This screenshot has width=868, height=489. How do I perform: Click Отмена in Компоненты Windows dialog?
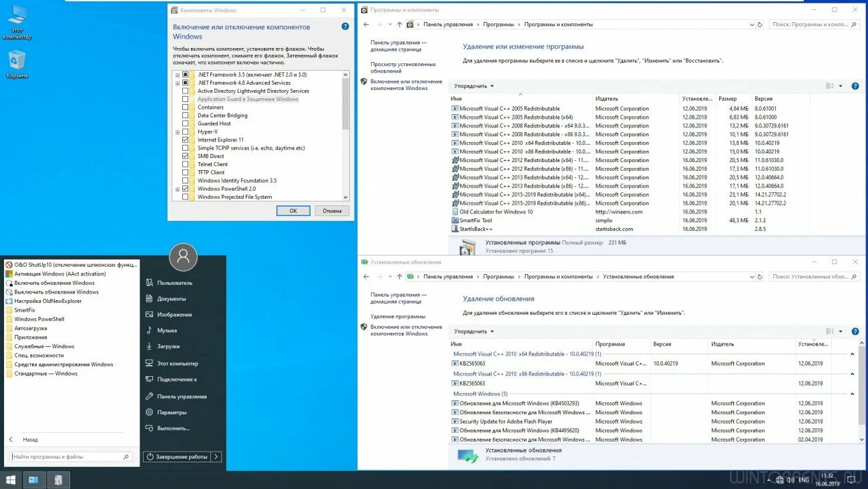click(332, 211)
